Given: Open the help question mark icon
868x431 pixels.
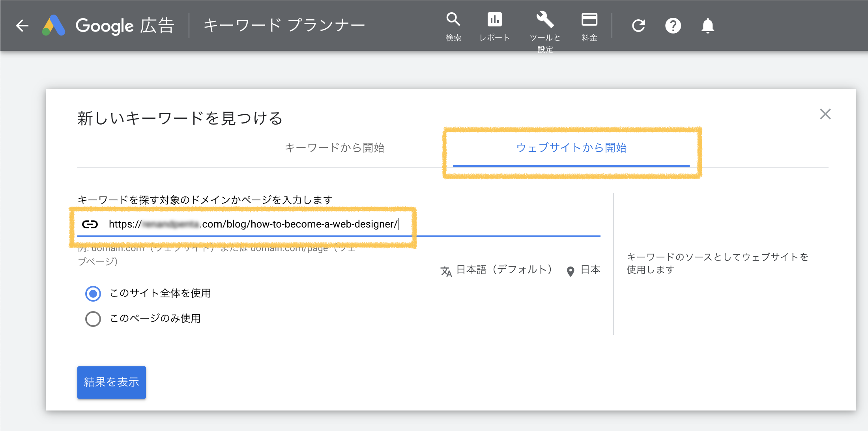Looking at the screenshot, I should pyautogui.click(x=673, y=26).
